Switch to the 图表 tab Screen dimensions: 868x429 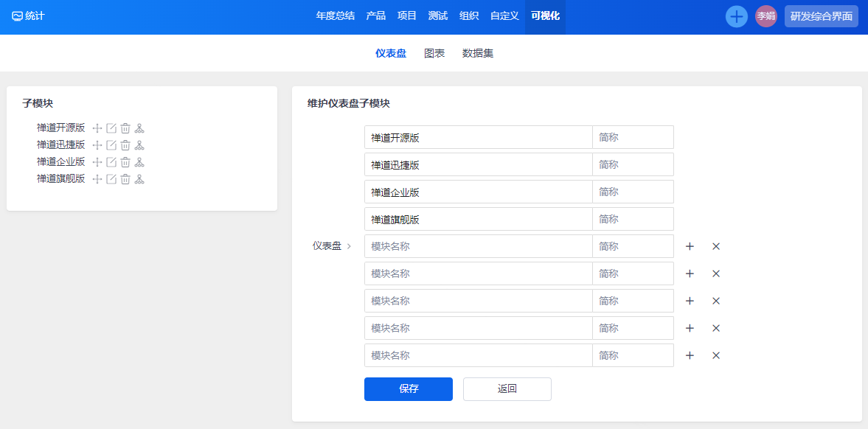click(434, 53)
